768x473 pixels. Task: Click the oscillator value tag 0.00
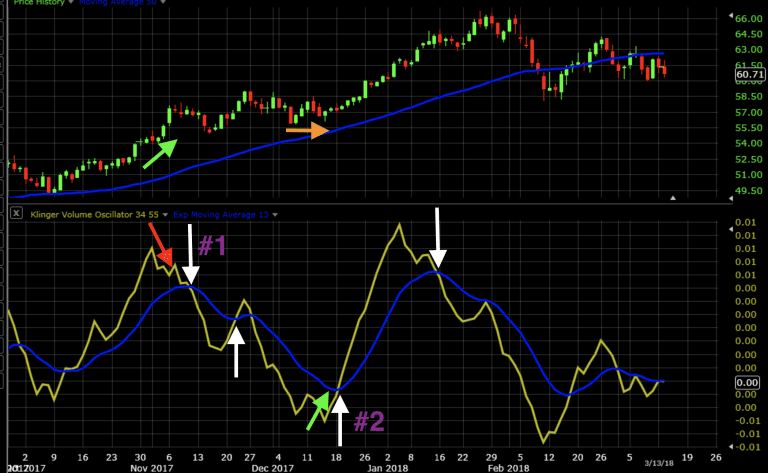click(x=748, y=382)
